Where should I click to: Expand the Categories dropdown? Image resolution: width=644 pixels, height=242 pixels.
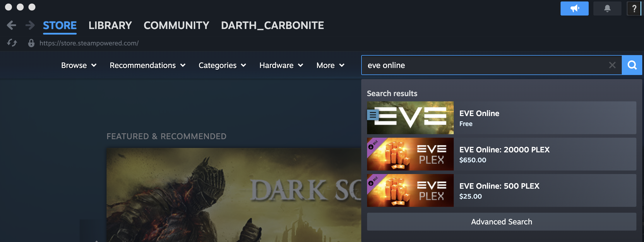222,65
